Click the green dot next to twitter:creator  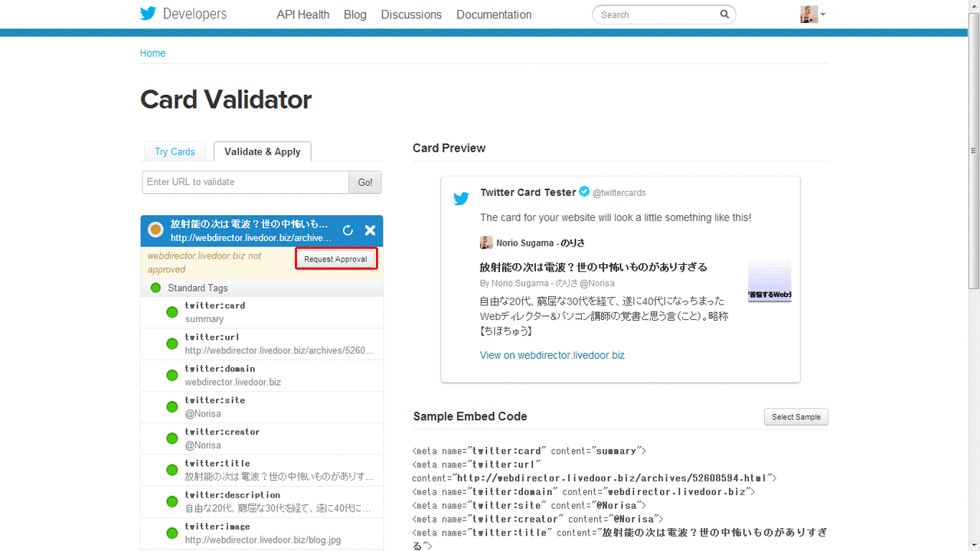tap(171, 439)
